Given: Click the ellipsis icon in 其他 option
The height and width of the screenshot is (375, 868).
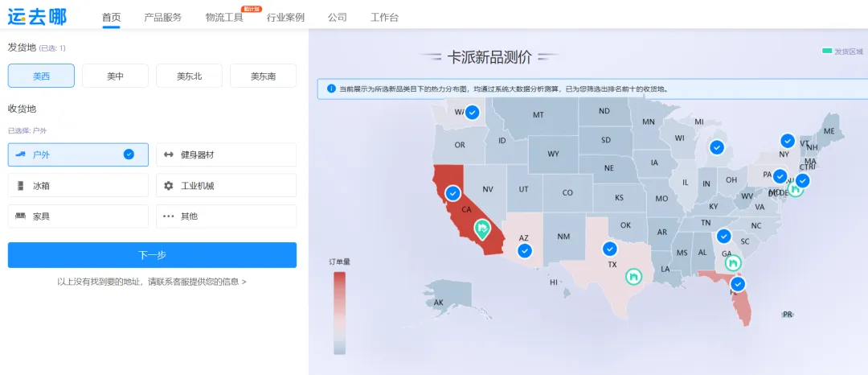Looking at the screenshot, I should pos(169,216).
